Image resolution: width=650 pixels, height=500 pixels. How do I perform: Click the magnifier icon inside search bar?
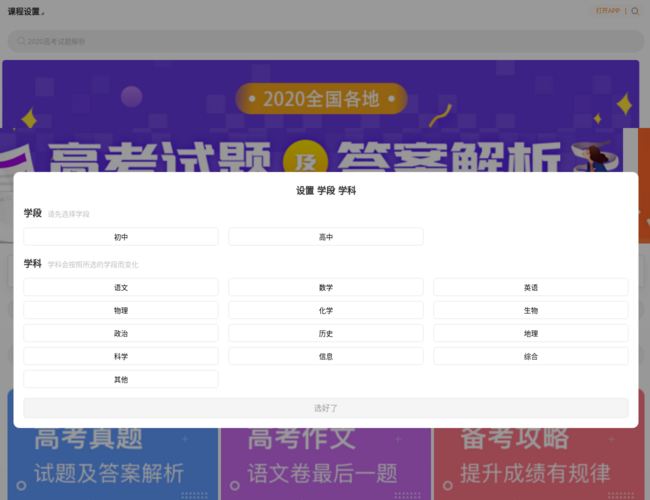[21, 41]
